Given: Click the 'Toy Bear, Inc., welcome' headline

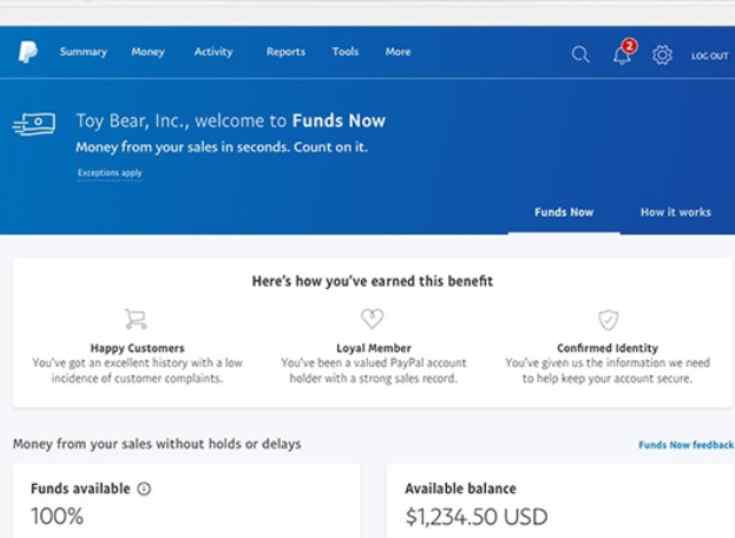Looking at the screenshot, I should (231, 121).
